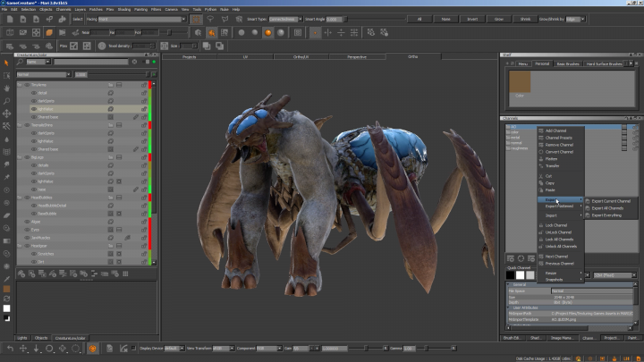Click the Flatten channel icon in context menu
The width and height of the screenshot is (644, 362).
(540, 159)
